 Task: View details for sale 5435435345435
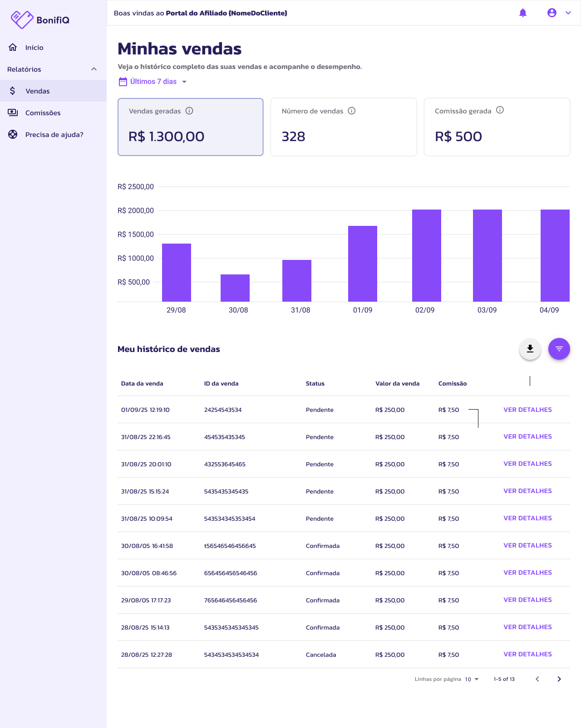pos(527,491)
